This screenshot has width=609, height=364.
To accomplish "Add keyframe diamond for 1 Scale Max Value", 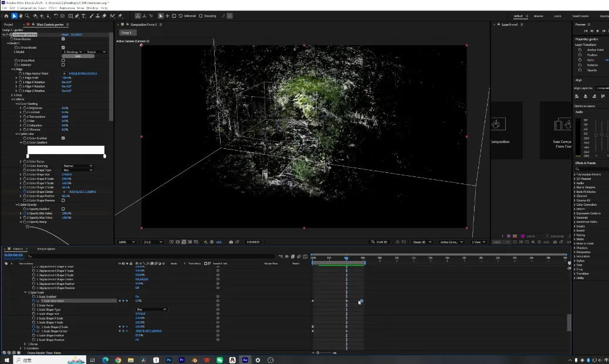I will tap(123, 301).
